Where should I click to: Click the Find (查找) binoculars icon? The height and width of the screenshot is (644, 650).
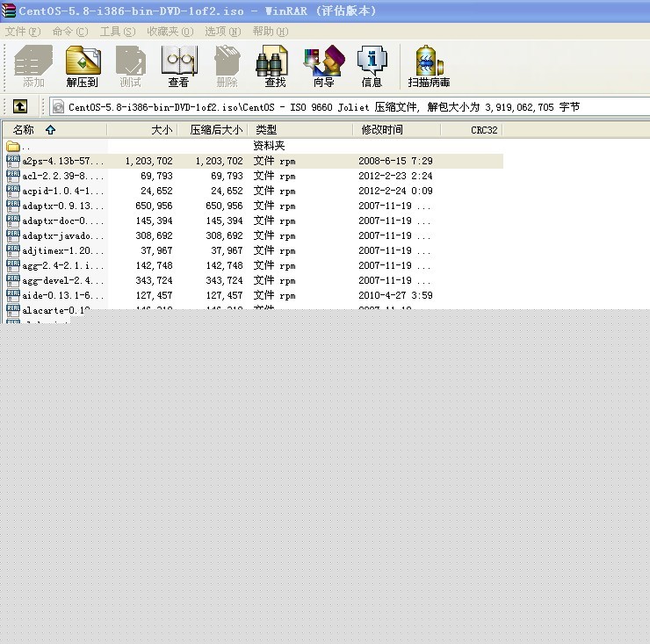click(x=274, y=67)
